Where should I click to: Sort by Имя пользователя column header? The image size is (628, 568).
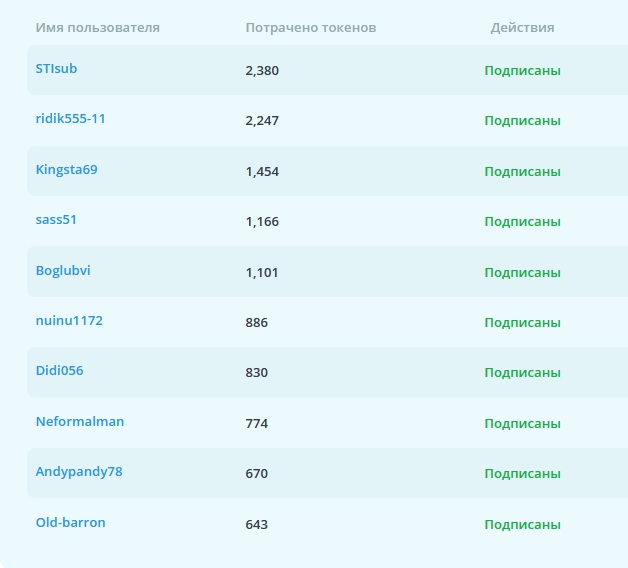tap(98, 28)
